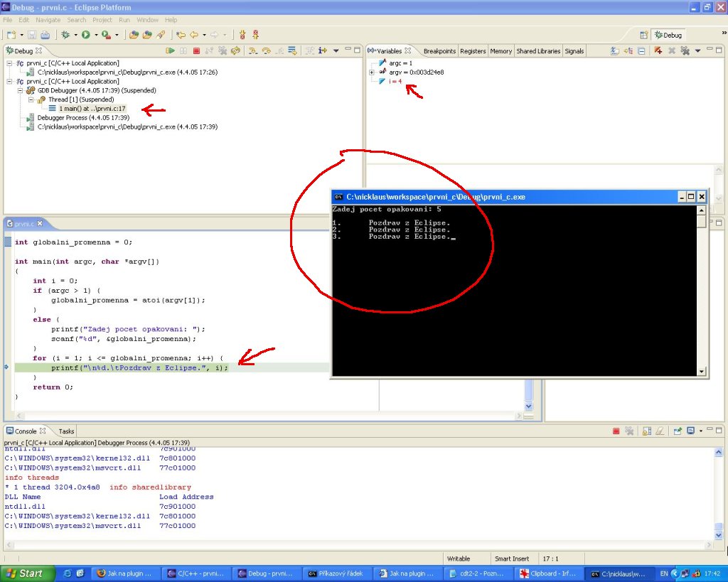
Task: Click the Step Into icon
Action: point(252,51)
